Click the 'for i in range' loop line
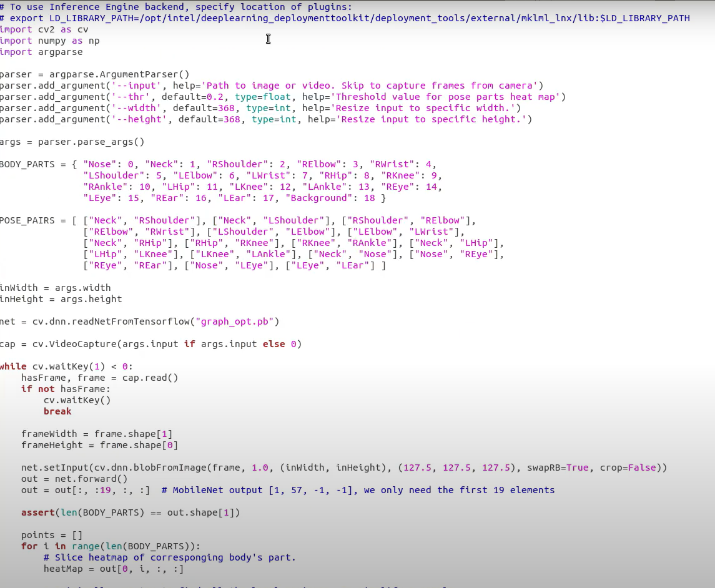 (x=111, y=547)
